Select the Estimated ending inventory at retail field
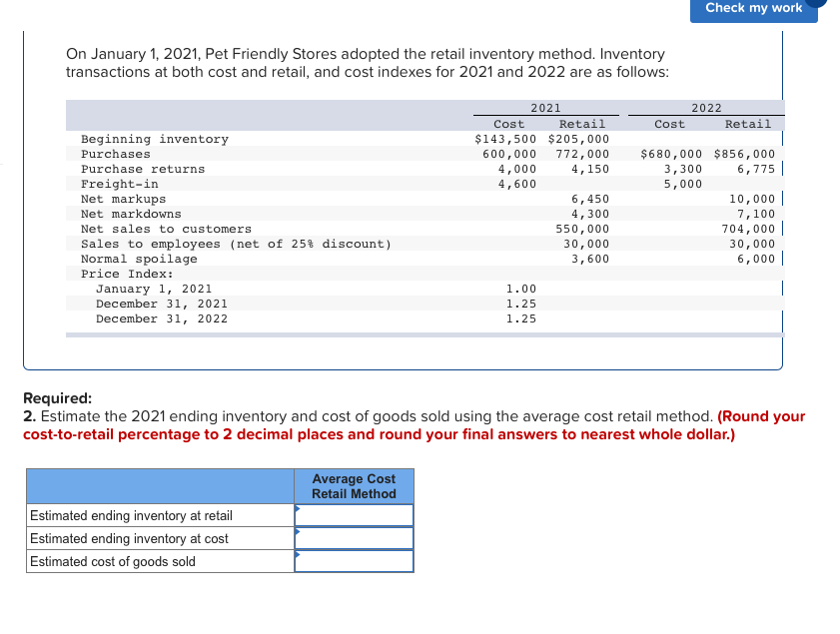 click(355, 515)
